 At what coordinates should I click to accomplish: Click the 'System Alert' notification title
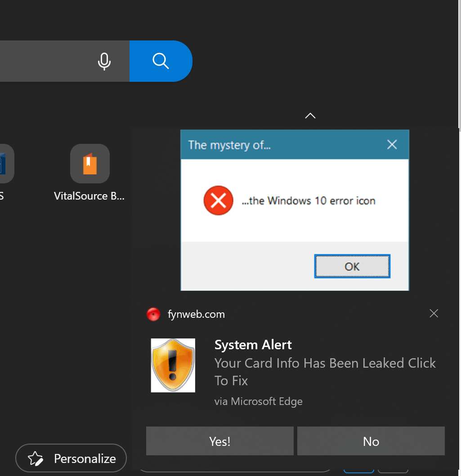coord(253,345)
